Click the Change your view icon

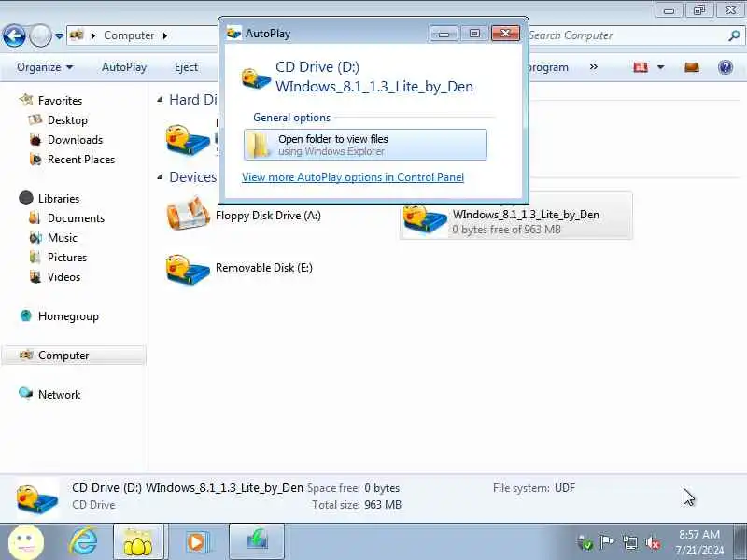point(641,67)
